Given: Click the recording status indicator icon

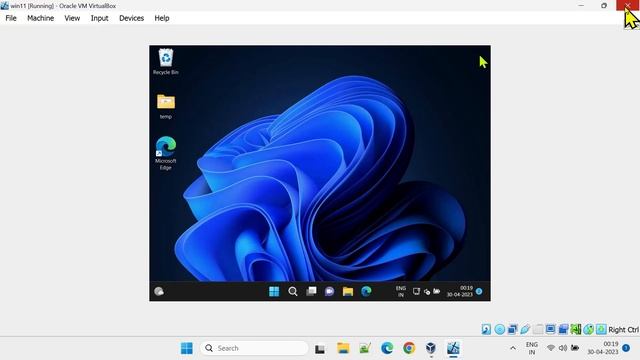Looking at the screenshot, I should (x=563, y=329).
